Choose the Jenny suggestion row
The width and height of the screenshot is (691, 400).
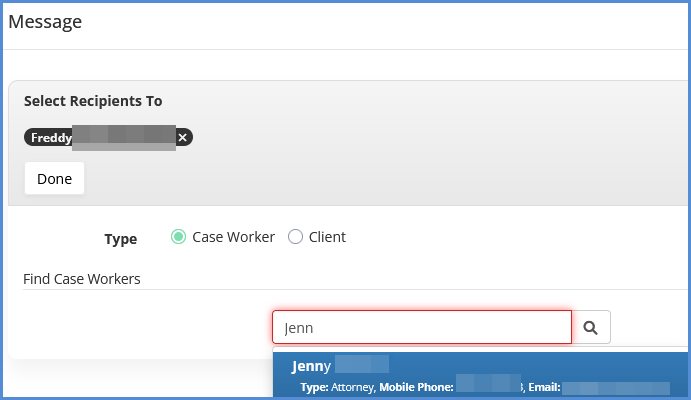tap(480, 374)
